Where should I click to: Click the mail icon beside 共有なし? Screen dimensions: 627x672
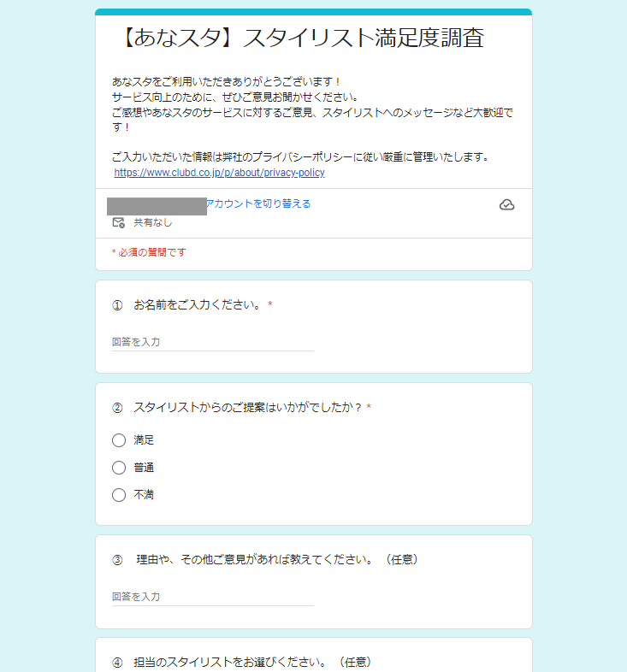(x=119, y=222)
